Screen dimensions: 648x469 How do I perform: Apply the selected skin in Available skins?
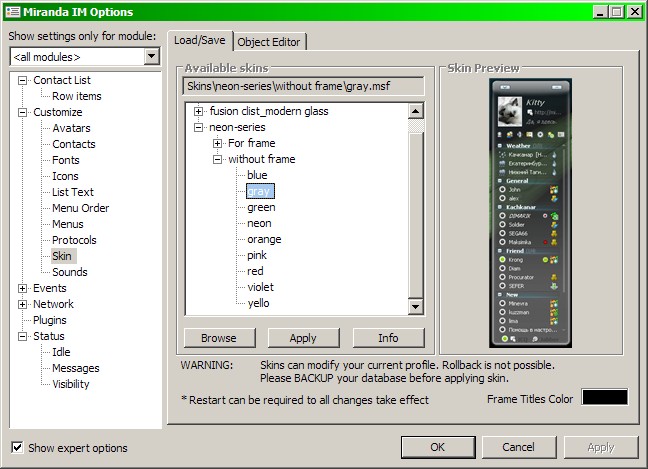pyautogui.click(x=303, y=338)
